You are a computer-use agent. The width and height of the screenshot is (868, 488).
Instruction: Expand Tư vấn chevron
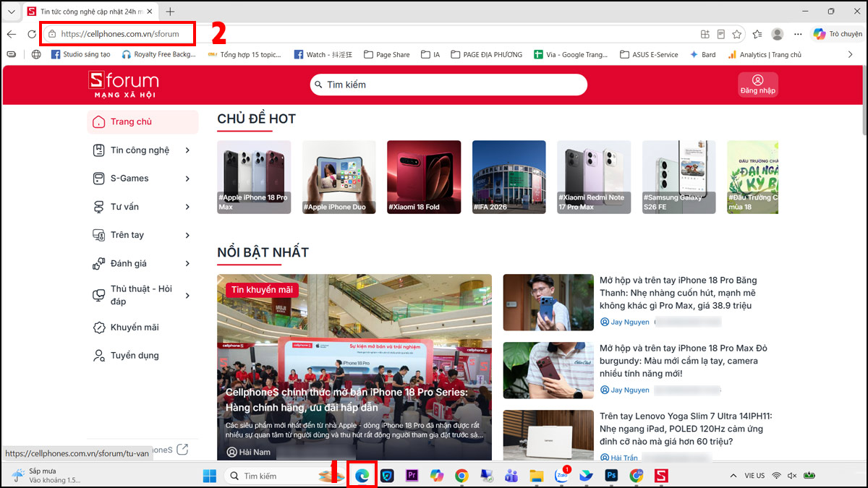187,207
